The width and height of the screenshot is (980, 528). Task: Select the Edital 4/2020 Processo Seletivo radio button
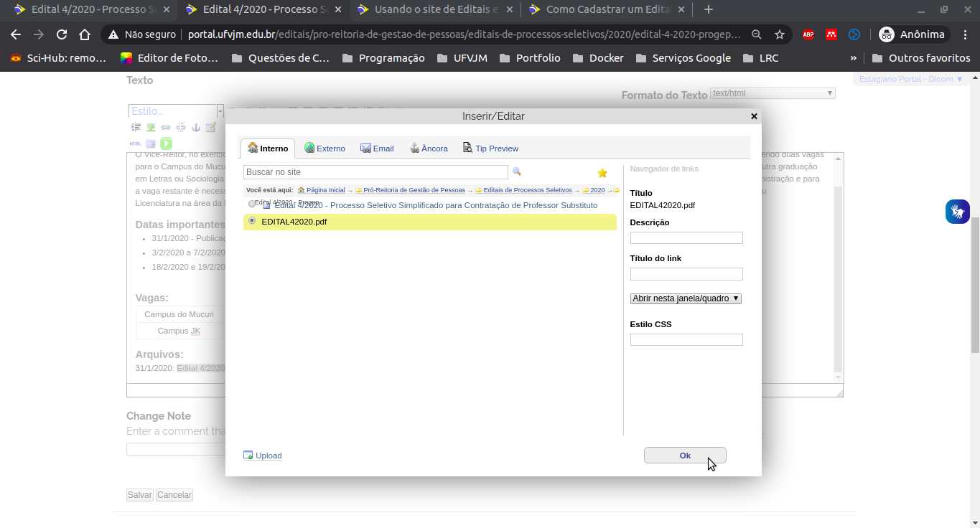tap(252, 204)
